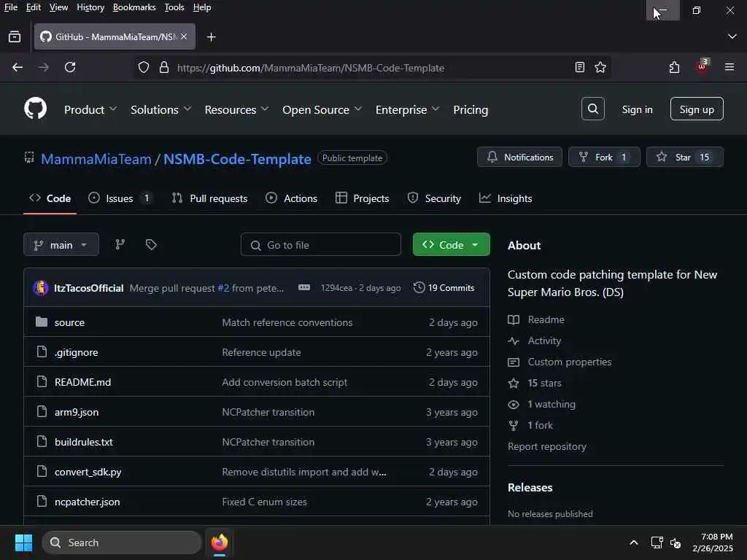Expand the Product navigation dropdown
The height and width of the screenshot is (560, 747).
pos(90,109)
